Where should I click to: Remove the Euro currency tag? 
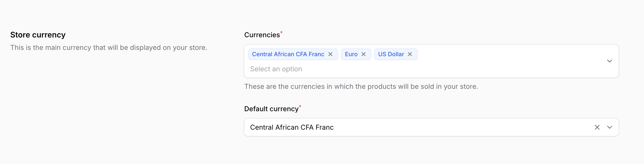[363, 54]
